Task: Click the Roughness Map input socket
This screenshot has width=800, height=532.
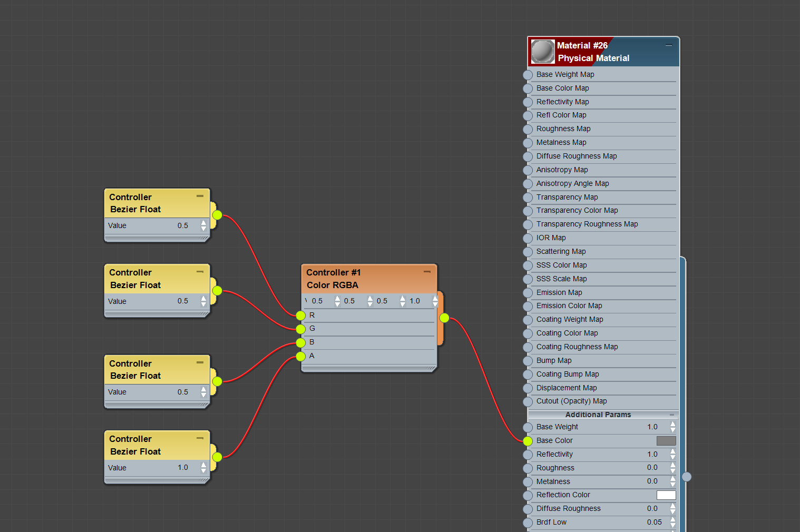Action: 528,129
